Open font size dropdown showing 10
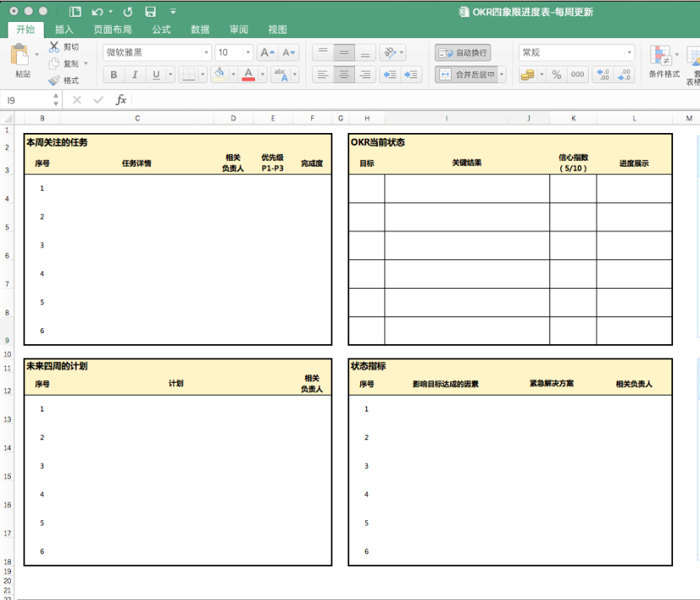700x600 pixels. coord(247,53)
